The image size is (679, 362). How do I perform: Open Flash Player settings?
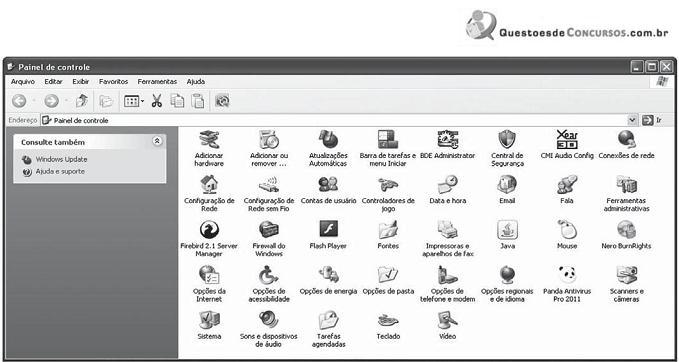[x=328, y=230]
